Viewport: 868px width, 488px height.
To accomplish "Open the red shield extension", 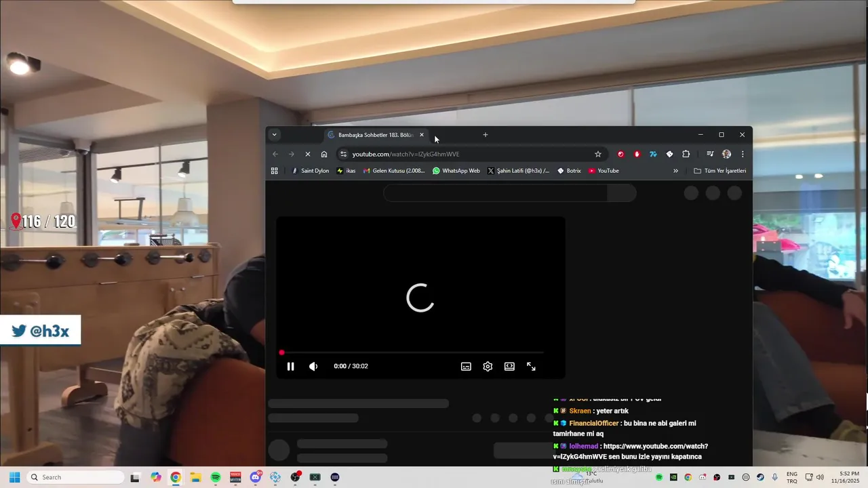I will coord(637,154).
